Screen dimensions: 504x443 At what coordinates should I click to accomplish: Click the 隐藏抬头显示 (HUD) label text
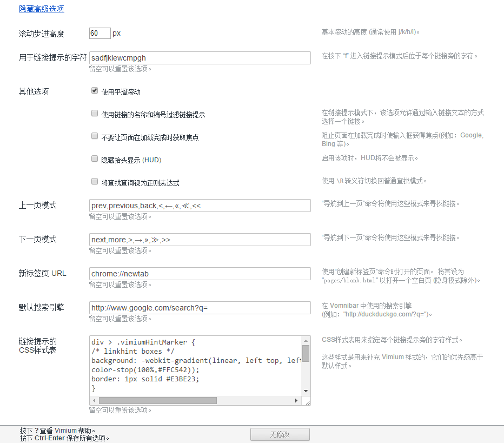(131, 160)
